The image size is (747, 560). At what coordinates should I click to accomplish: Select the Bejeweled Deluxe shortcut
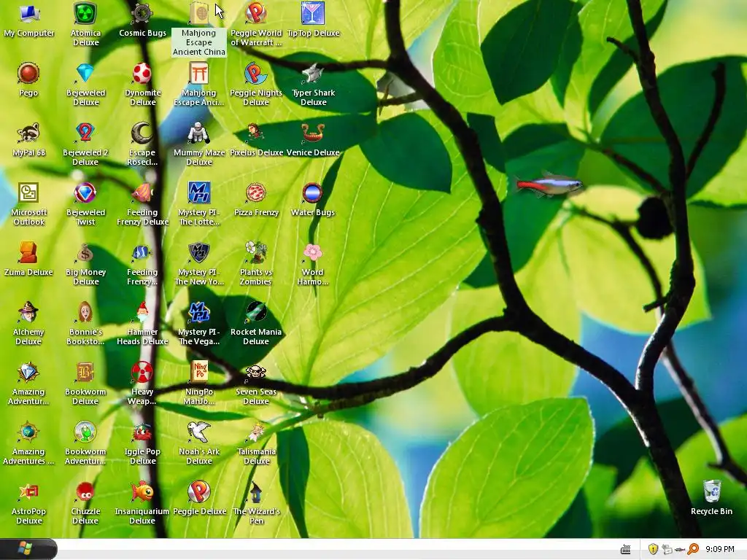click(86, 74)
